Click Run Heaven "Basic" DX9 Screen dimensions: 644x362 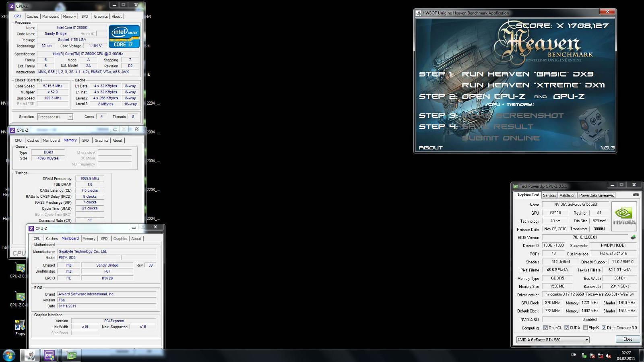pyautogui.click(x=527, y=74)
